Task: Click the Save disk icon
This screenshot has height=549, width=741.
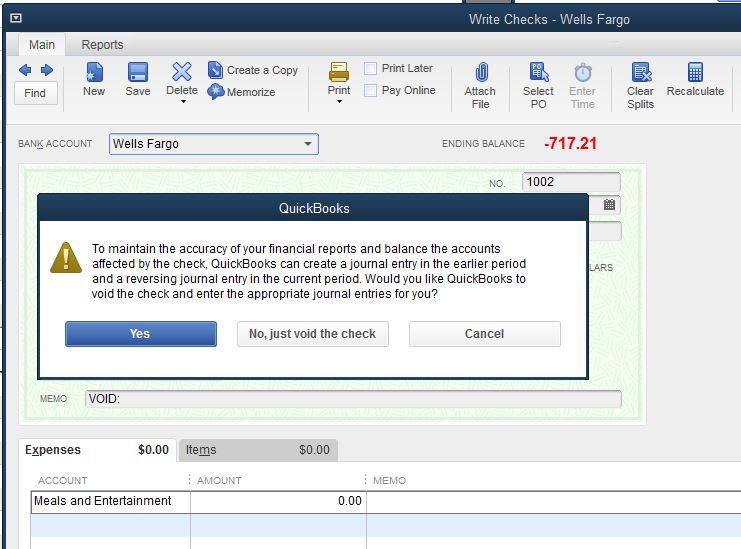Action: (138, 72)
